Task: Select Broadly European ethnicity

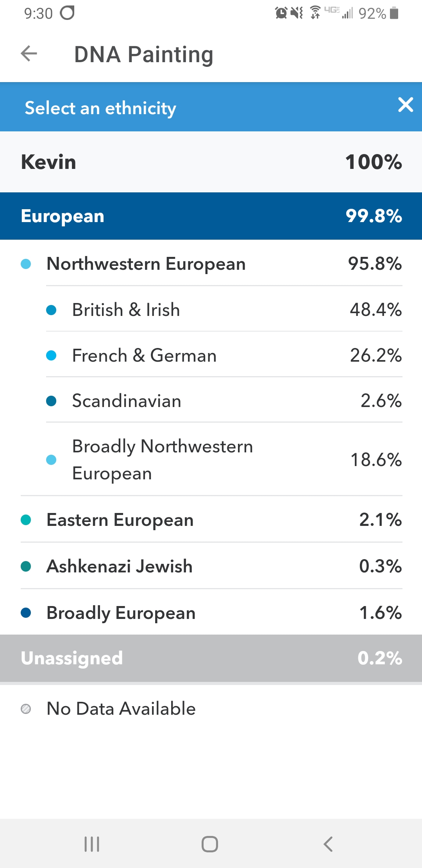Action: pos(211,613)
